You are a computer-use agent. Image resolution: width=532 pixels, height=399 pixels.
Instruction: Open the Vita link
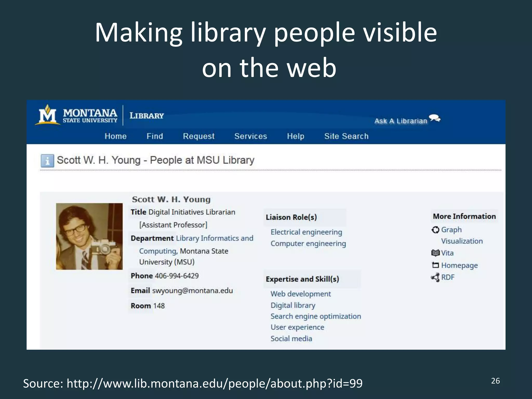pos(447,253)
